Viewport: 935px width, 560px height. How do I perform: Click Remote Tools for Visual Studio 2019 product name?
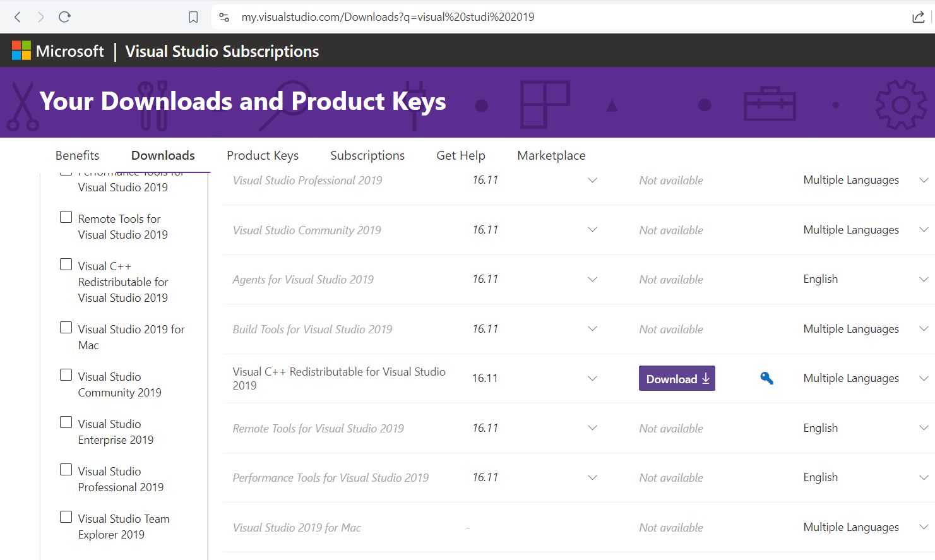click(318, 429)
